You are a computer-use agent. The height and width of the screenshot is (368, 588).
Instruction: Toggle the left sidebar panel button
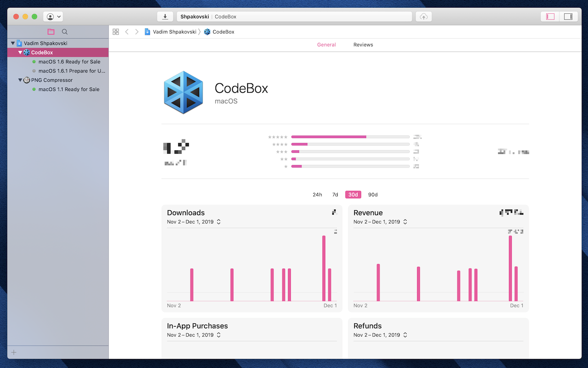[x=550, y=17]
